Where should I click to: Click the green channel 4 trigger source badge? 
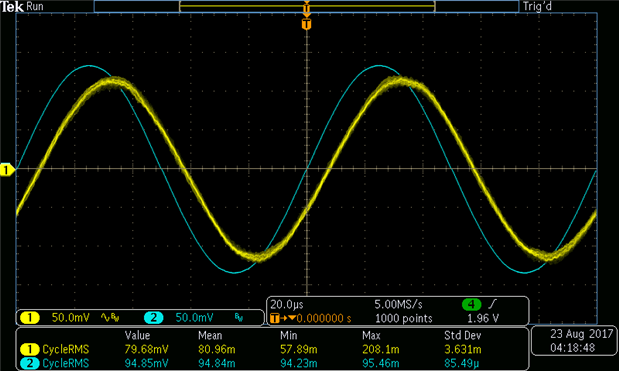point(471,305)
